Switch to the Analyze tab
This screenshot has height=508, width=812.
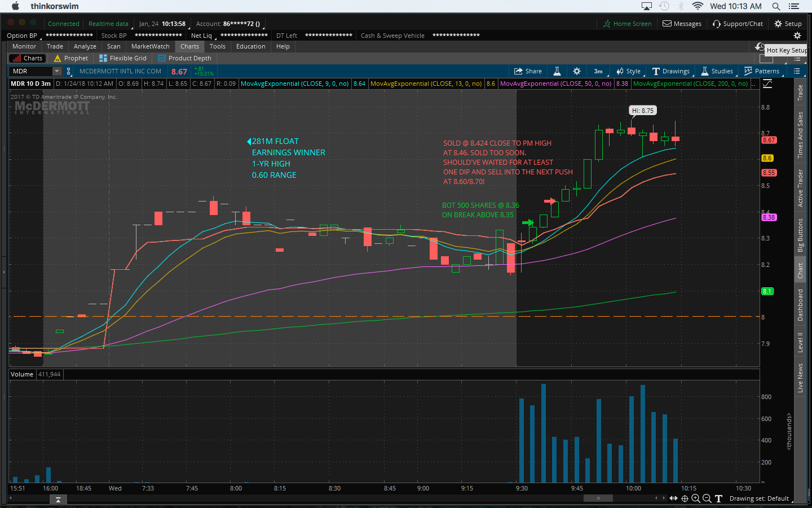(x=85, y=46)
